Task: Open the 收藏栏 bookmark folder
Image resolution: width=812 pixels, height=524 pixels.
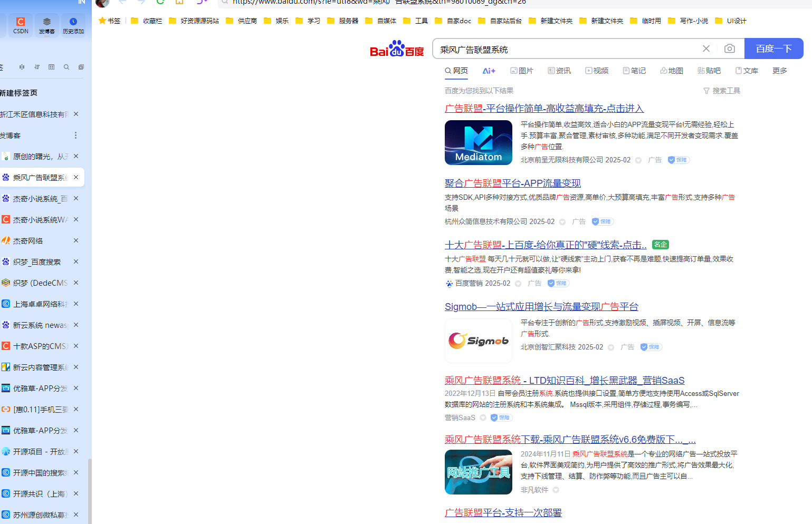Action: click(x=147, y=21)
